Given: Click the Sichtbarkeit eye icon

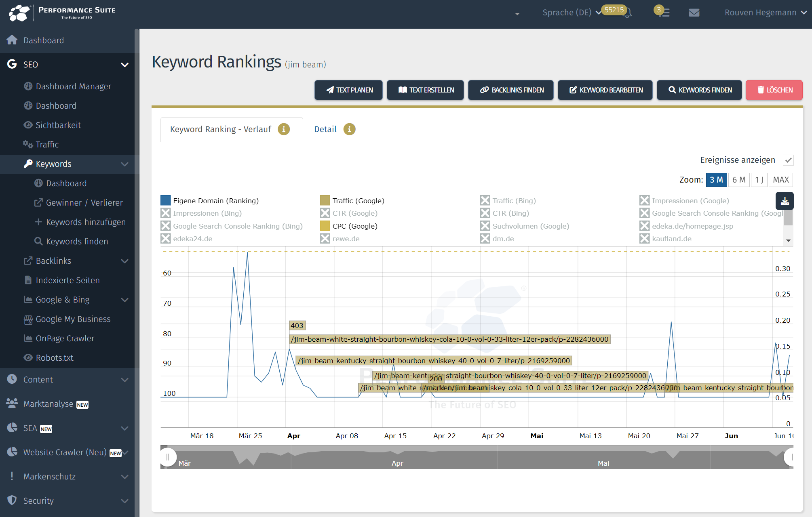Looking at the screenshot, I should tap(28, 125).
